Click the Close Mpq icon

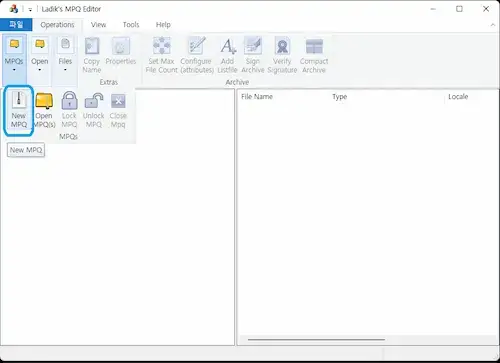(118, 101)
